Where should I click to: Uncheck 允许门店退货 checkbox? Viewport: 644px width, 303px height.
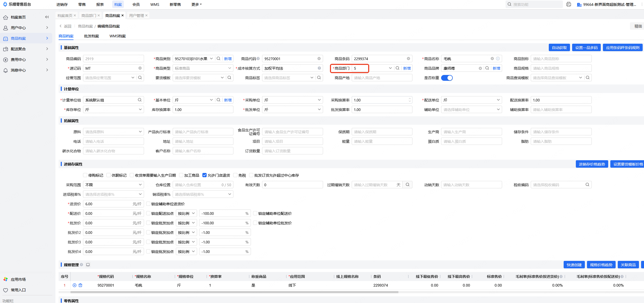click(x=204, y=175)
